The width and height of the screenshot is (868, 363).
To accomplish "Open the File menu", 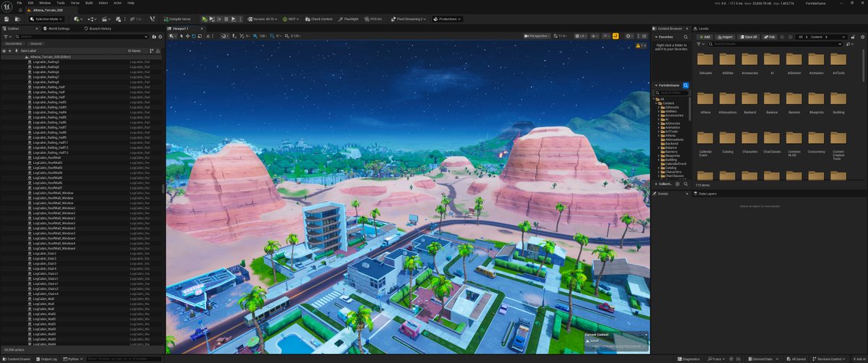I will pos(21,3).
